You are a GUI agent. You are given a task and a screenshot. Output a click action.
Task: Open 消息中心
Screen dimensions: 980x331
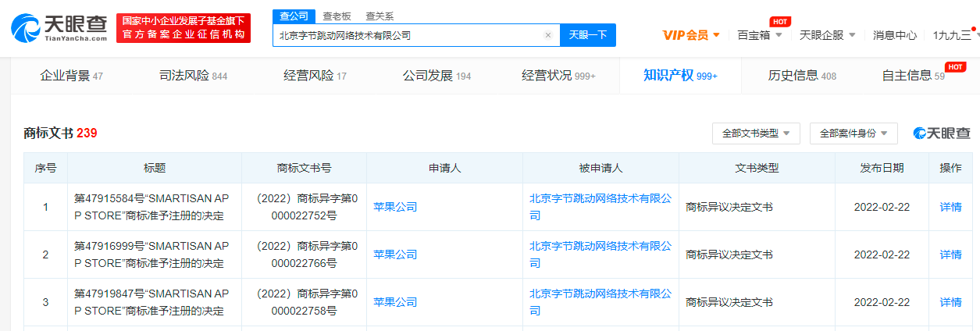pyautogui.click(x=894, y=35)
